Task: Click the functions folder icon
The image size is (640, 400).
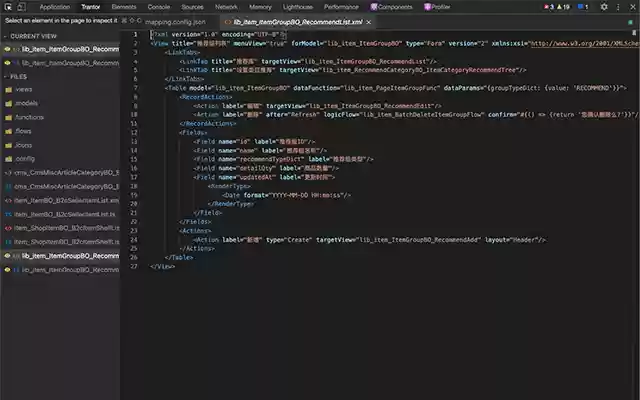Action: tap(9, 118)
